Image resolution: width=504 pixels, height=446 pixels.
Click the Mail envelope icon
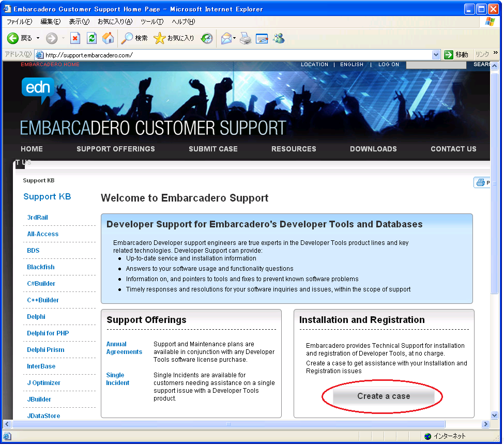pyautogui.click(x=226, y=39)
